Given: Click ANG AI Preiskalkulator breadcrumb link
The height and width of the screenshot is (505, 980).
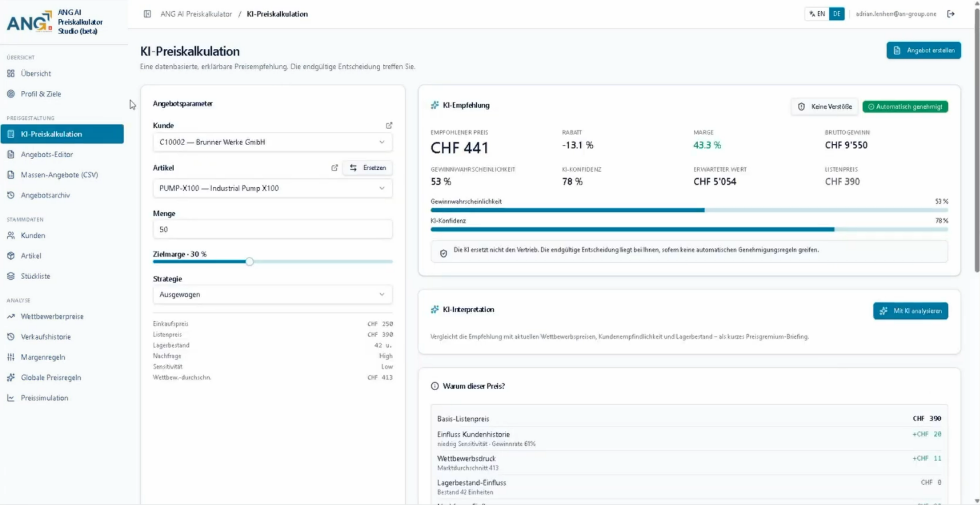Looking at the screenshot, I should click(196, 14).
